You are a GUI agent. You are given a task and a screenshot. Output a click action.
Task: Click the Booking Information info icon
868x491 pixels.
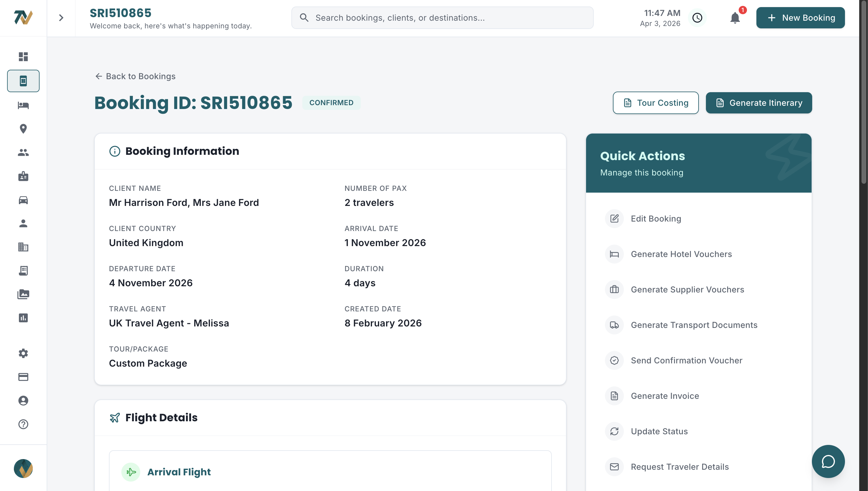(x=115, y=151)
